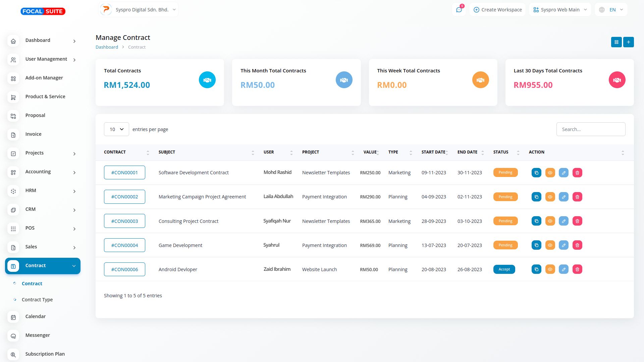Click the Create Workspace button
Image resolution: width=644 pixels, height=362 pixels.
point(498,10)
